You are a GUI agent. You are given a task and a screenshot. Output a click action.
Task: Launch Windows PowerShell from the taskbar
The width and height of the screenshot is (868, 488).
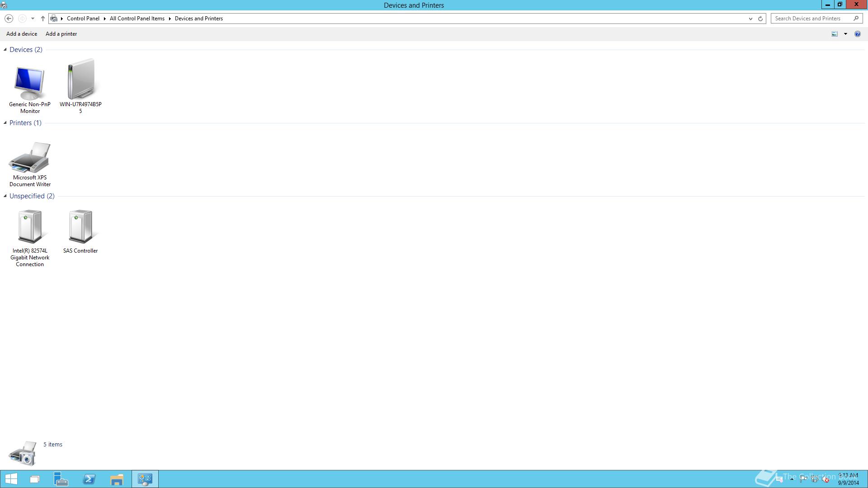89,479
